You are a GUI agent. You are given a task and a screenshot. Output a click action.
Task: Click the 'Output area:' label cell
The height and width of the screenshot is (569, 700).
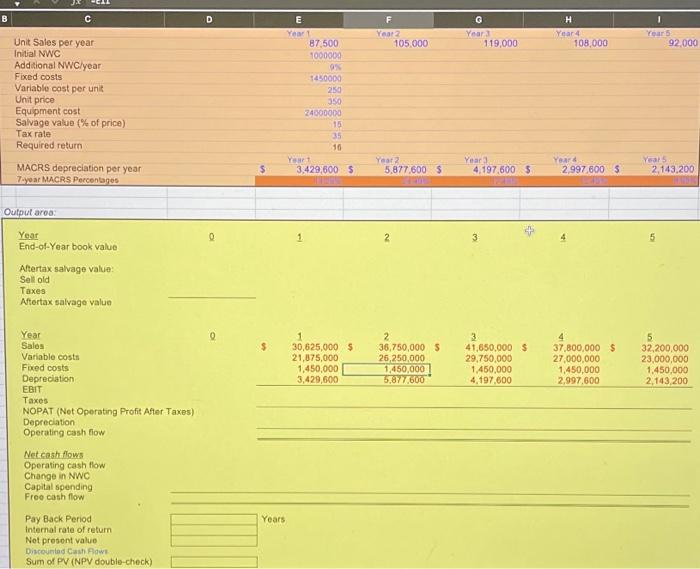(x=30, y=212)
